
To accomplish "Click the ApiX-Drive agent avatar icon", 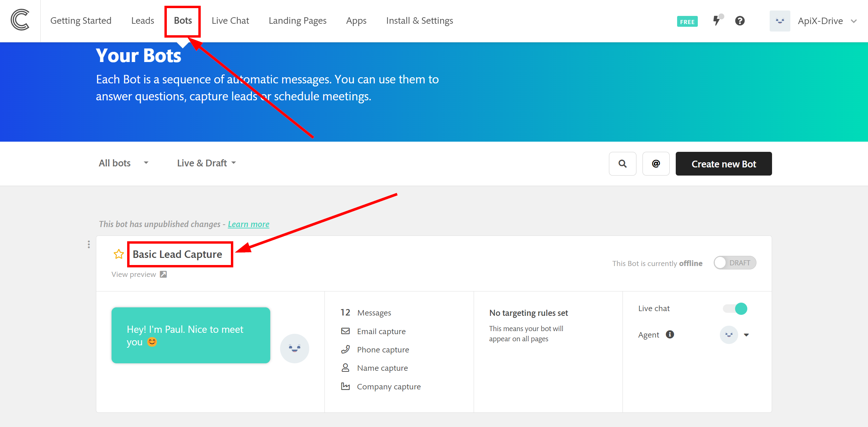I will [779, 20].
